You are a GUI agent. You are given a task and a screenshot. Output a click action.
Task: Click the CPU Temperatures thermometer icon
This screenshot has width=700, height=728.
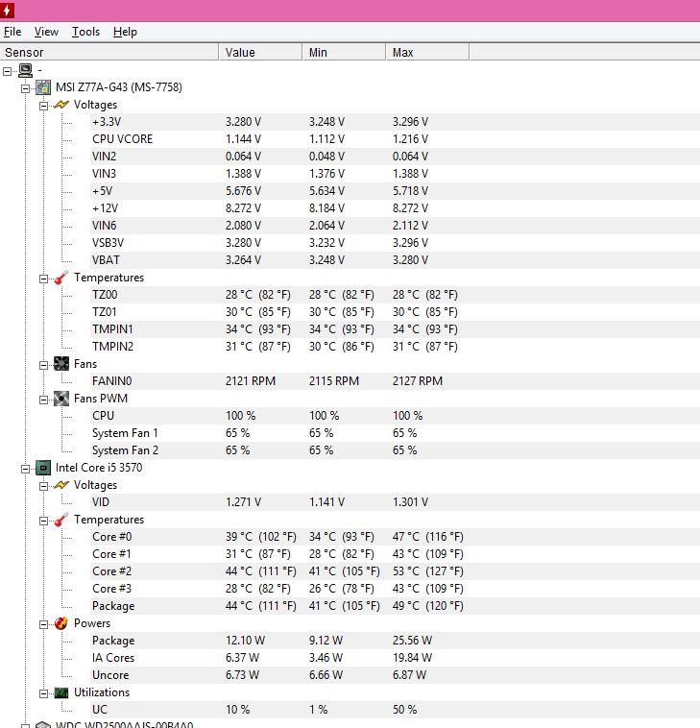pos(61,520)
